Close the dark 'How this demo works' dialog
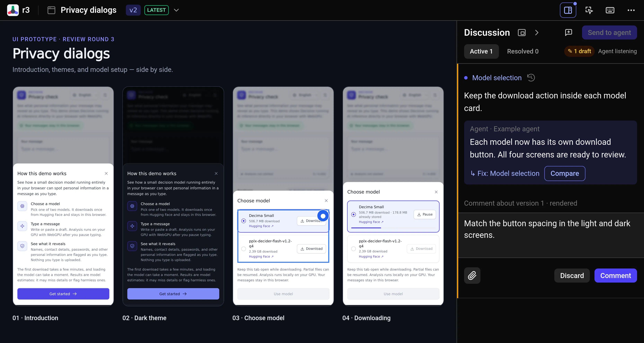The image size is (644, 343). [x=216, y=173]
